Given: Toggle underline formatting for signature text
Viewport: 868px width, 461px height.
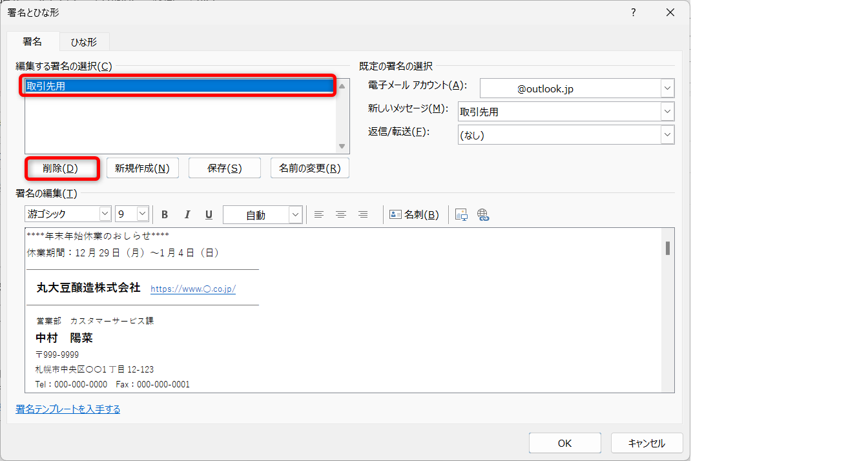Looking at the screenshot, I should tap(209, 215).
